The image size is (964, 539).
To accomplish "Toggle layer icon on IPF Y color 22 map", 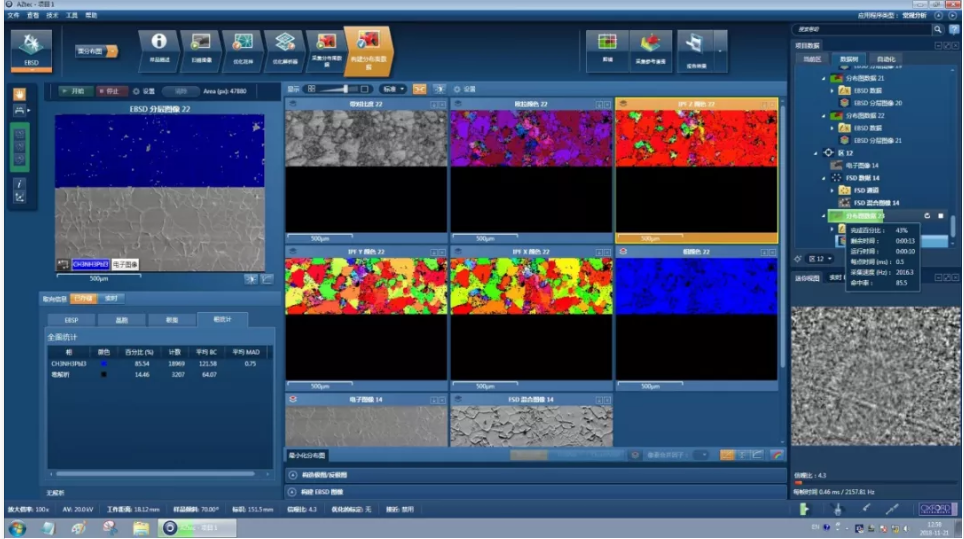I will coord(293,251).
